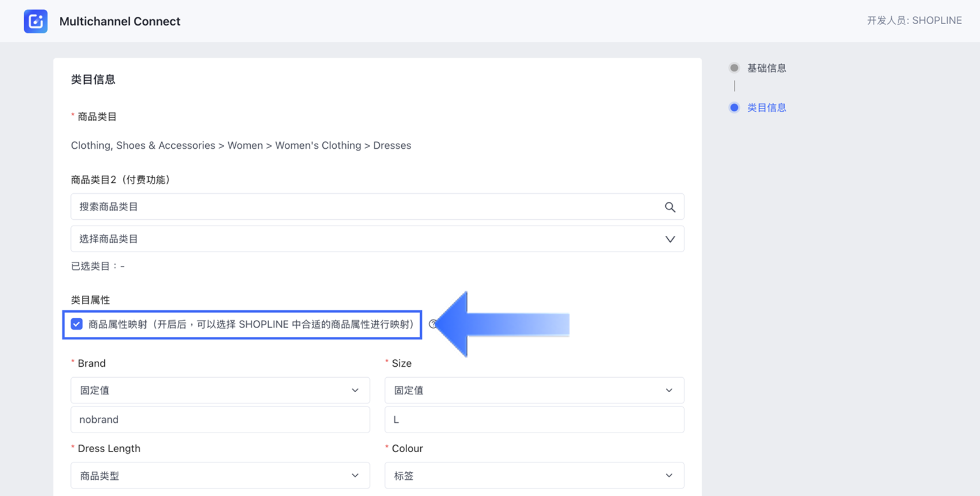Click the help icon beside attribute mapping checkbox
This screenshot has height=496, width=980.
click(x=433, y=324)
